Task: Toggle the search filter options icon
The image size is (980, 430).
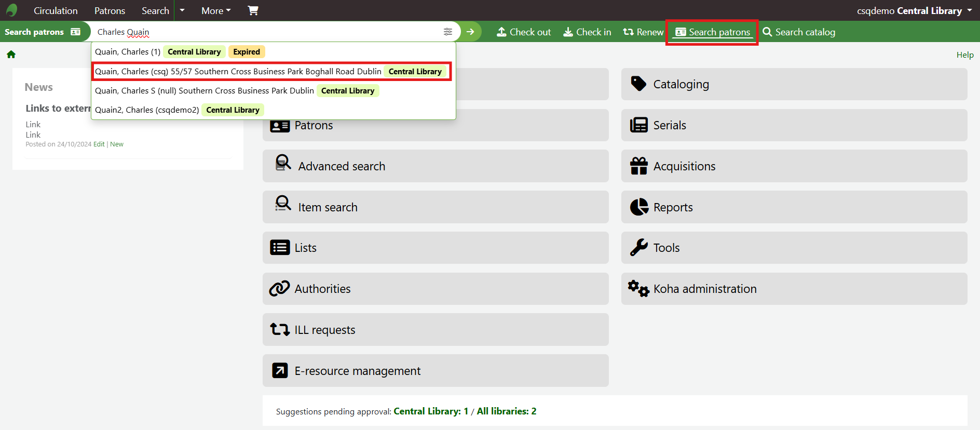Action: (x=448, y=32)
